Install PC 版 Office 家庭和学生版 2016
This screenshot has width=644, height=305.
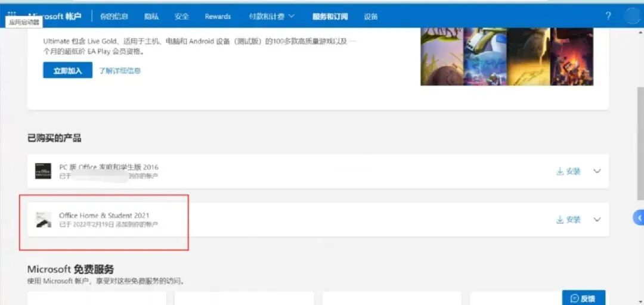(568, 172)
